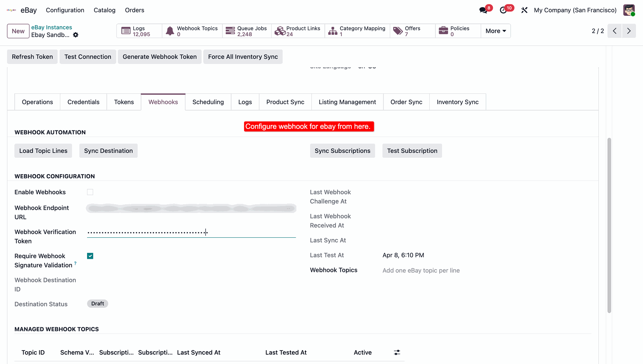Open the Catalog menu
The image size is (643, 364).
pos(104,10)
